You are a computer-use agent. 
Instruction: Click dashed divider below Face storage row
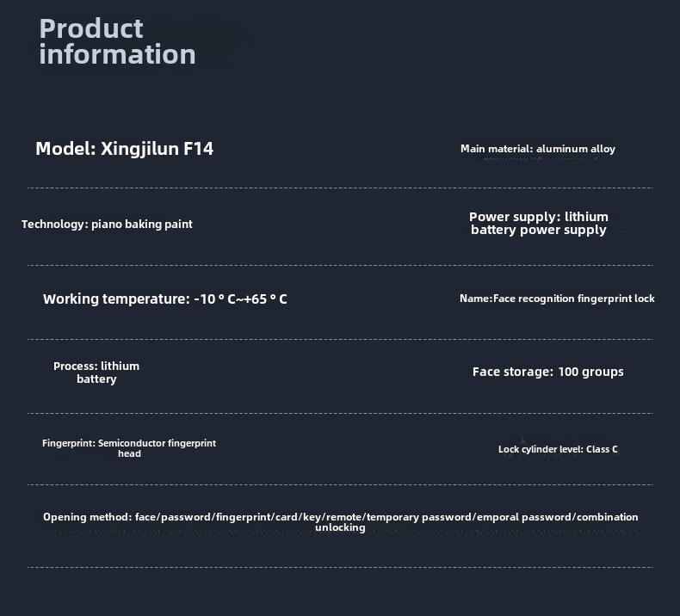[341, 414]
